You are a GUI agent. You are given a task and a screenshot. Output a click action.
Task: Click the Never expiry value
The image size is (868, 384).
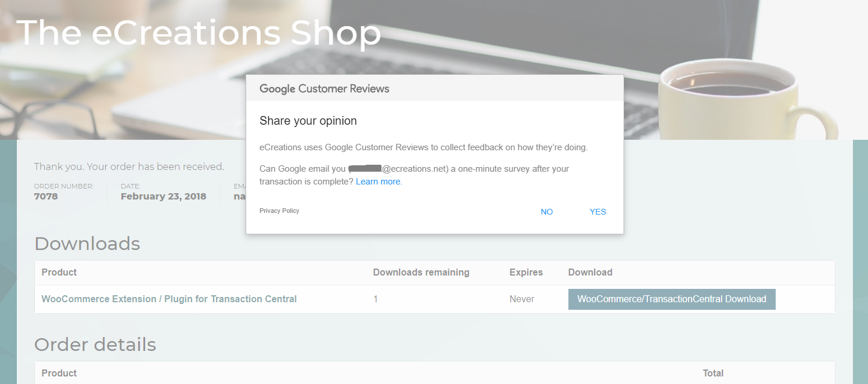point(521,299)
